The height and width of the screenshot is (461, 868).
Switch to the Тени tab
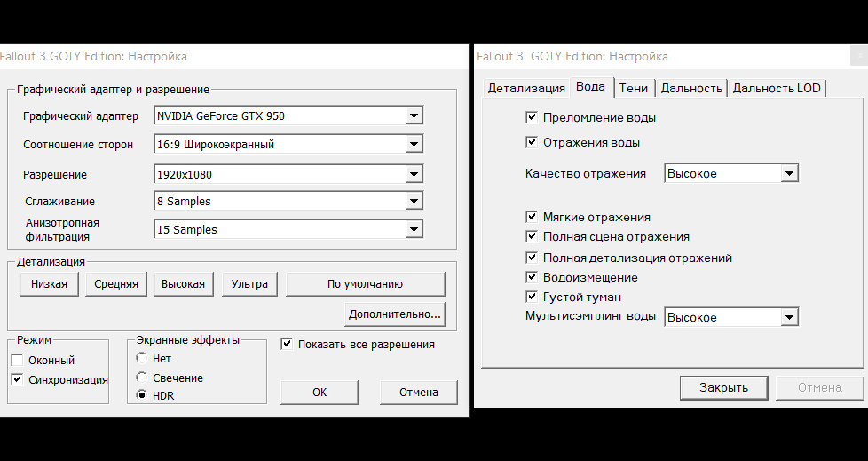[634, 88]
